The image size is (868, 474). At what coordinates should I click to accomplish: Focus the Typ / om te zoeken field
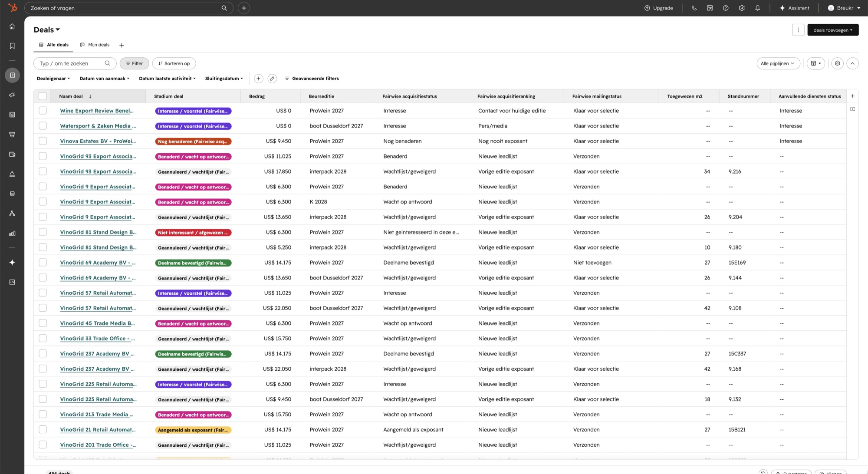point(75,63)
